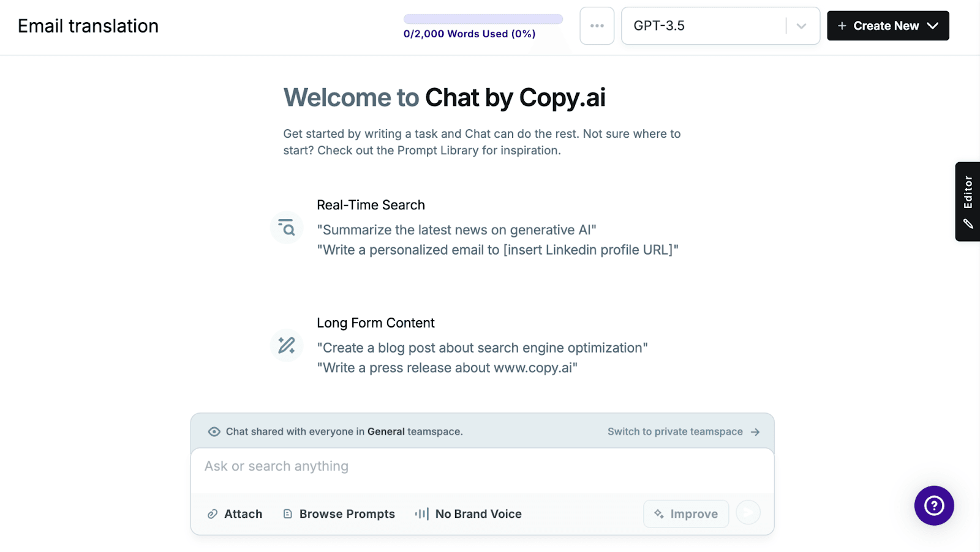Click the three-dots more options button

(x=597, y=26)
